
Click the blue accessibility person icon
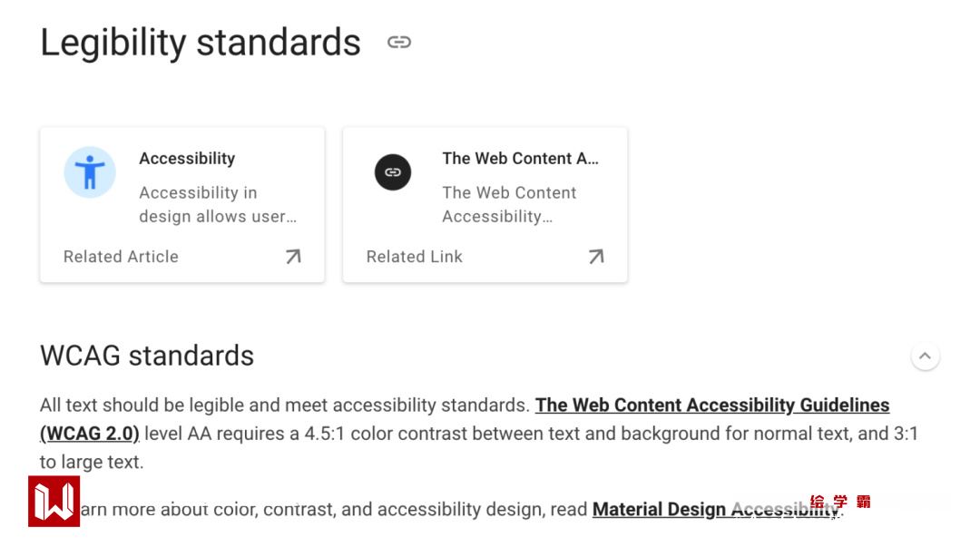90,171
